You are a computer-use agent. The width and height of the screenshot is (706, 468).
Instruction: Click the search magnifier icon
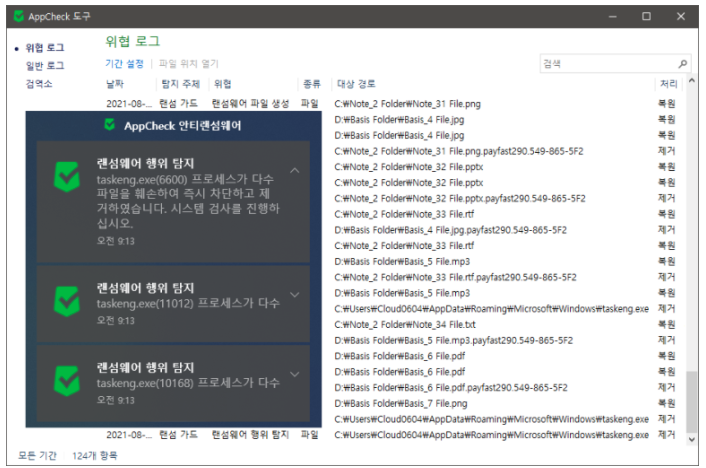click(x=683, y=64)
